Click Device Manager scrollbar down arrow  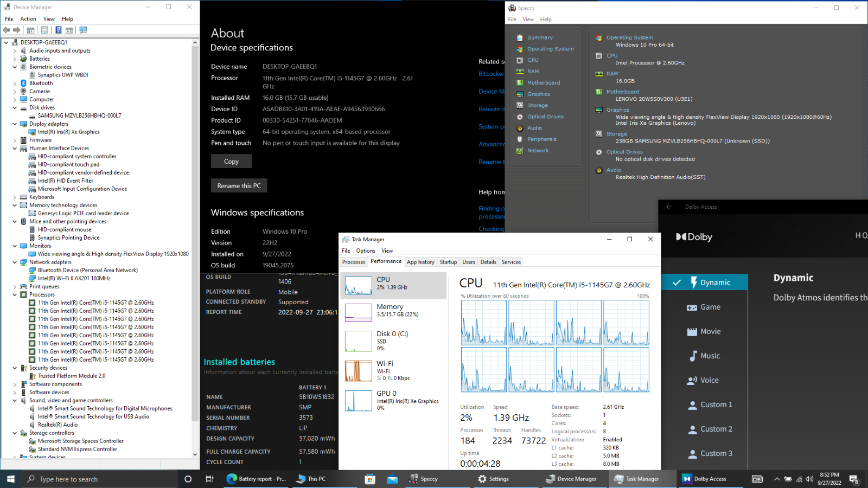pyautogui.click(x=195, y=454)
